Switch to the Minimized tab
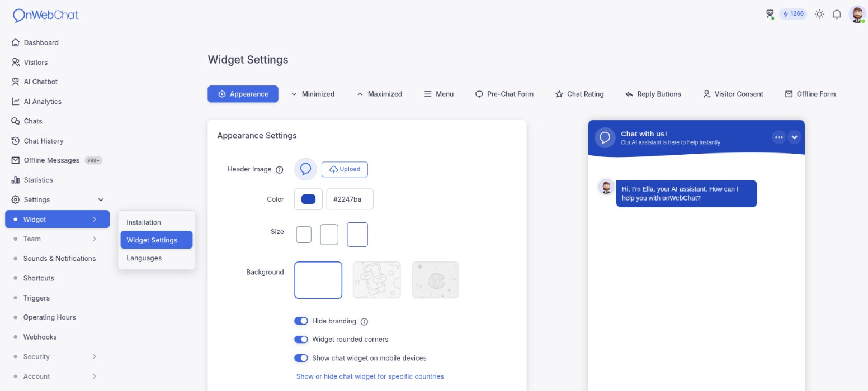This screenshot has height=391, width=868. 313,94
